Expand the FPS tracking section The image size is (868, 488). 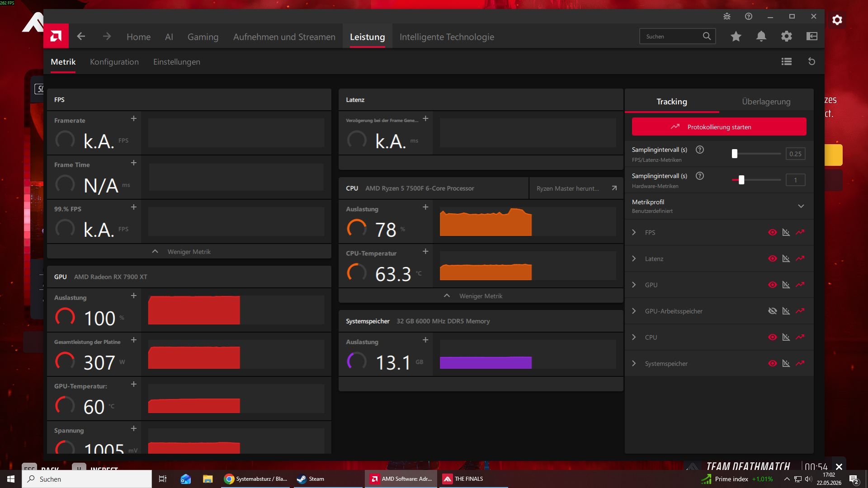[x=634, y=232]
